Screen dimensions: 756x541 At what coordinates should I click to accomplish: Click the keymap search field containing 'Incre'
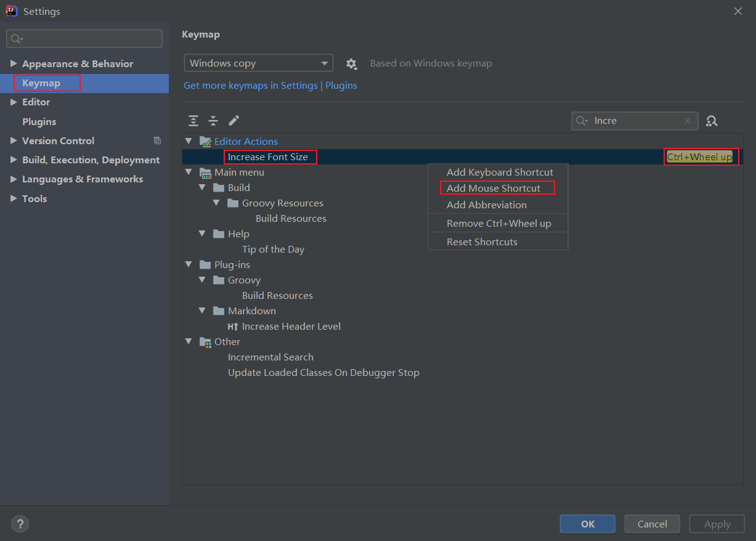click(635, 121)
